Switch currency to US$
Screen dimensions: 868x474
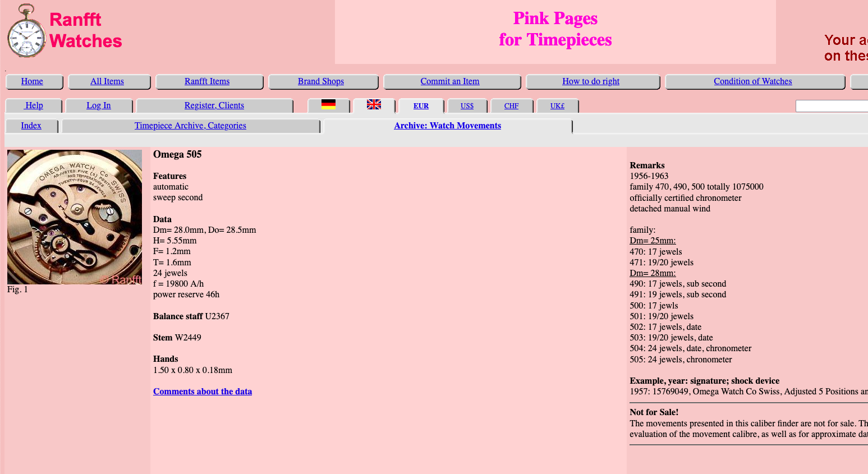pos(467,106)
